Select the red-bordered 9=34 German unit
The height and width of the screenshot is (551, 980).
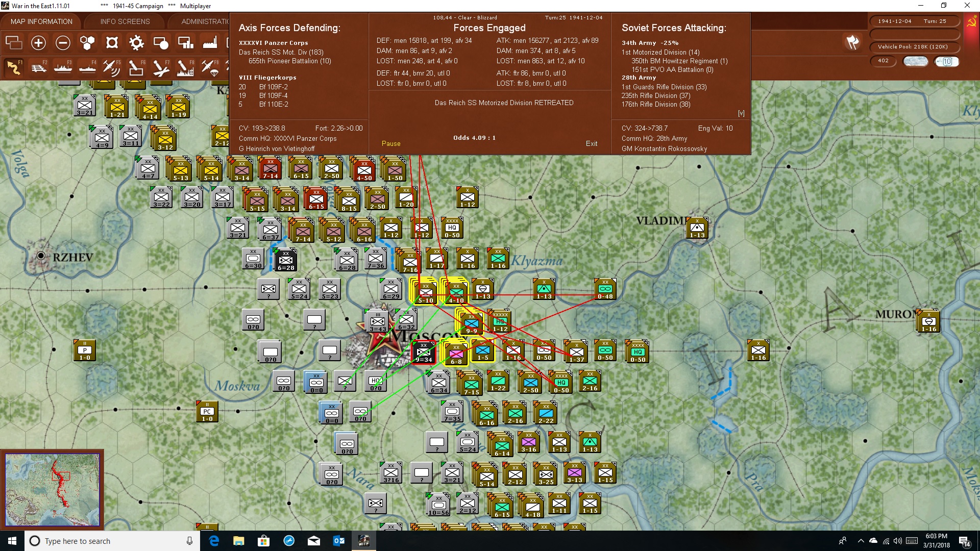pyautogui.click(x=424, y=353)
